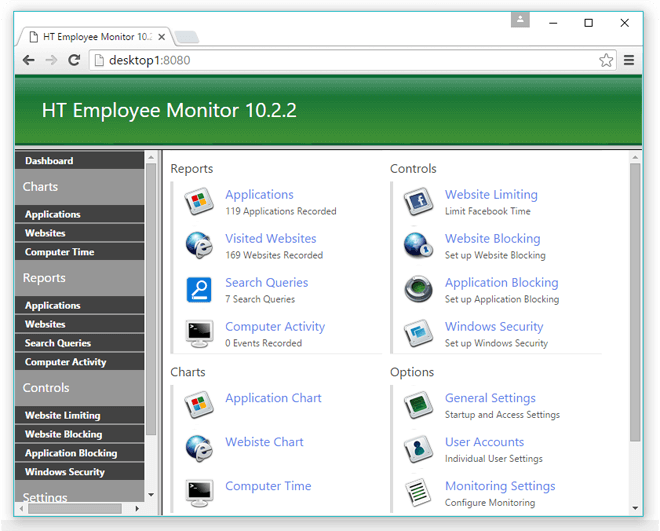The height and width of the screenshot is (531, 660).
Task: Click the main content scroll up arrow
Action: tap(635, 157)
